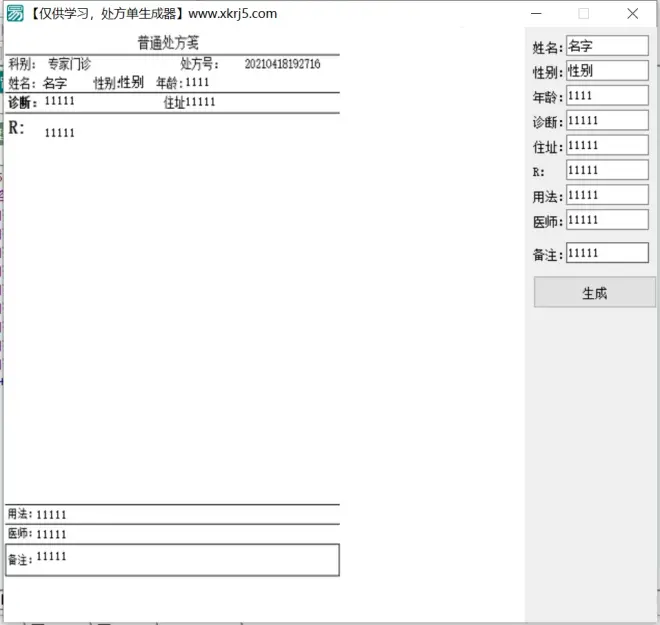Image resolution: width=660 pixels, height=625 pixels.
Task: Click the greyed-out maximize window button
Action: (584, 14)
